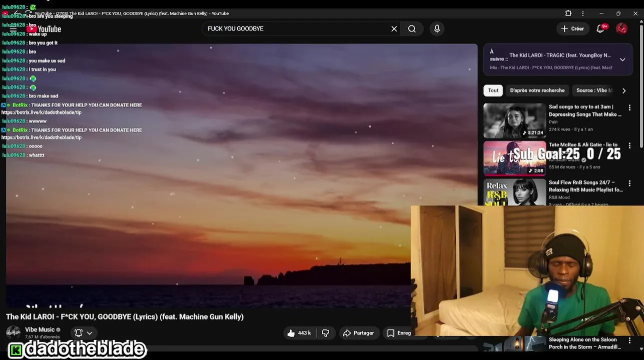Viewport: 644px width, 360px height.
Task: Open the Créer menu
Action: (572, 28)
